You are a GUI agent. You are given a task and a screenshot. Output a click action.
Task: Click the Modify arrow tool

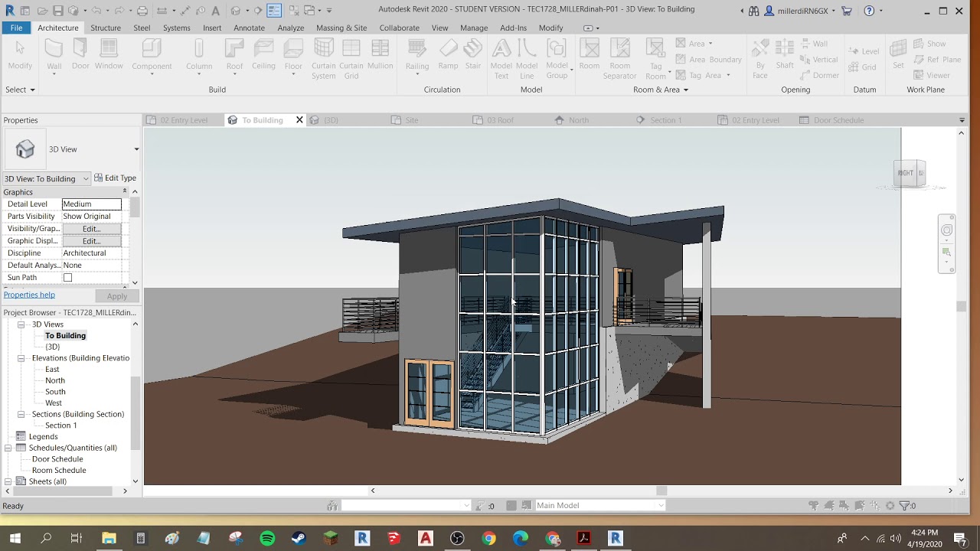click(20, 55)
